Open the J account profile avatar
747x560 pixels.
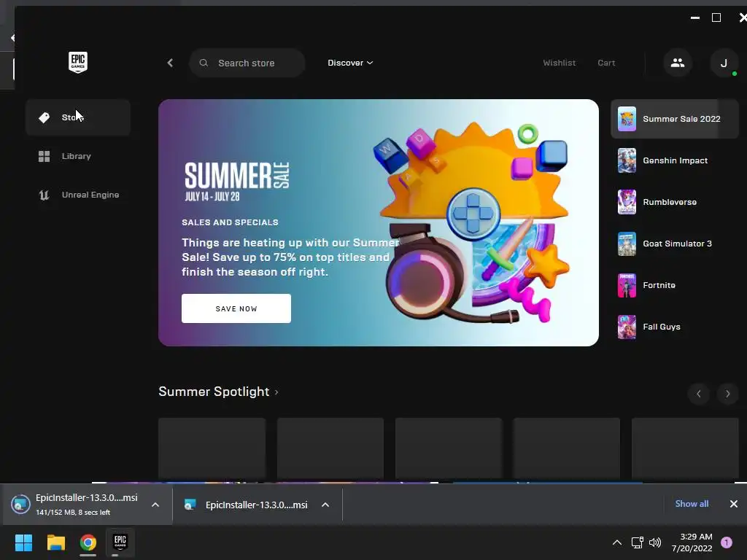[x=724, y=63]
